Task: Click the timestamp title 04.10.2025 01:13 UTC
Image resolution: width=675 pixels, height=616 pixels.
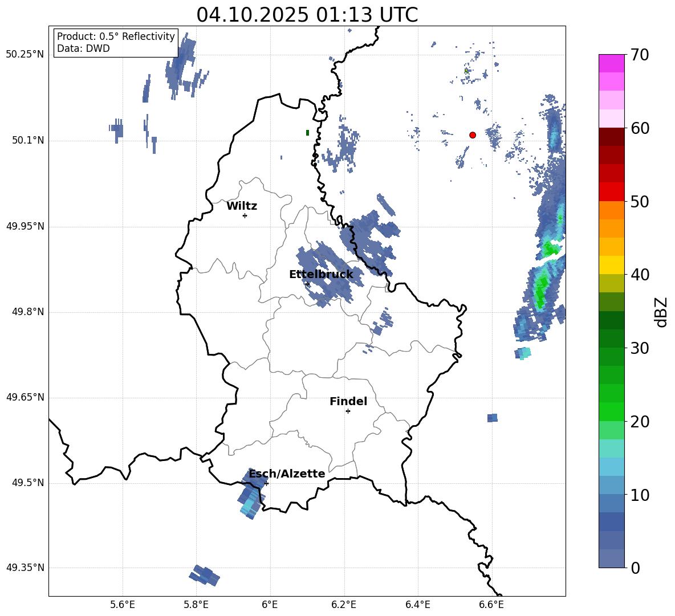Action: pyautogui.click(x=307, y=15)
